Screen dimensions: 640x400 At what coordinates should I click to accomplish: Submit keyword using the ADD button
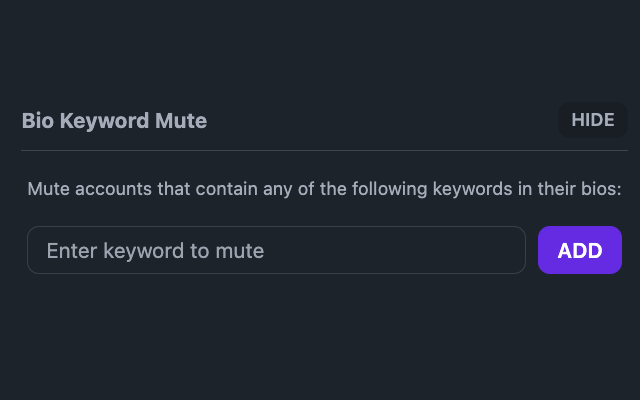tap(580, 250)
